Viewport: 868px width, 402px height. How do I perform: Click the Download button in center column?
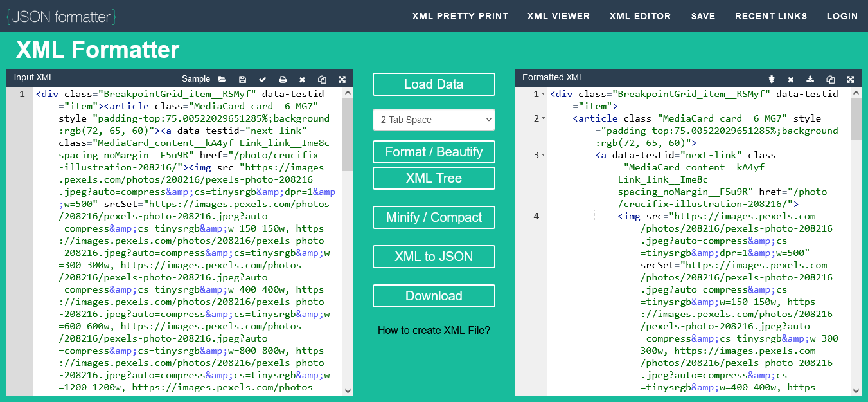(434, 296)
